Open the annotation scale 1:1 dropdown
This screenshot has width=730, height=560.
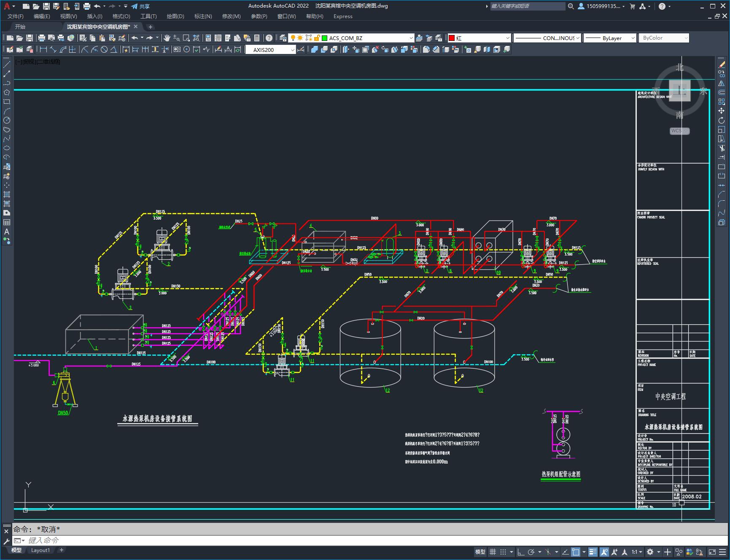(637, 552)
